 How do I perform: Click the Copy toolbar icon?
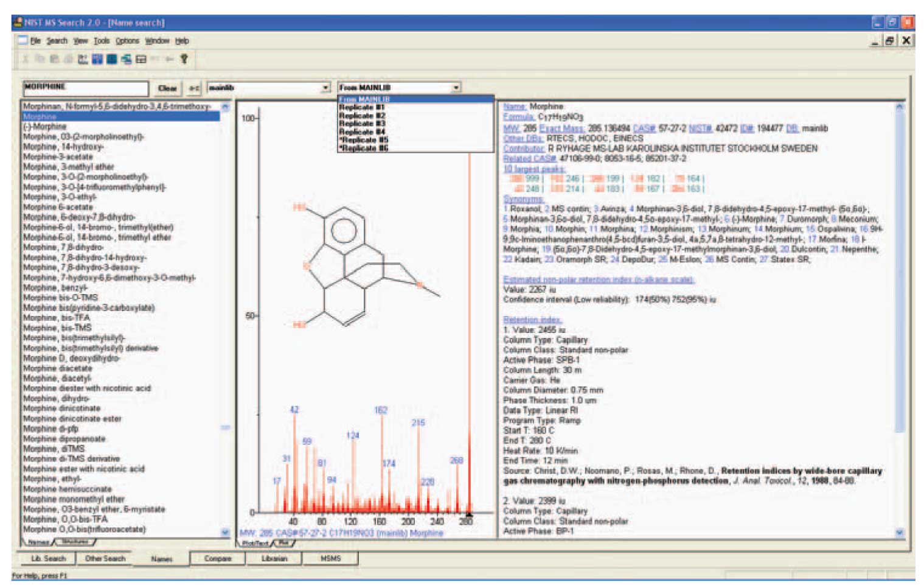click(x=40, y=59)
